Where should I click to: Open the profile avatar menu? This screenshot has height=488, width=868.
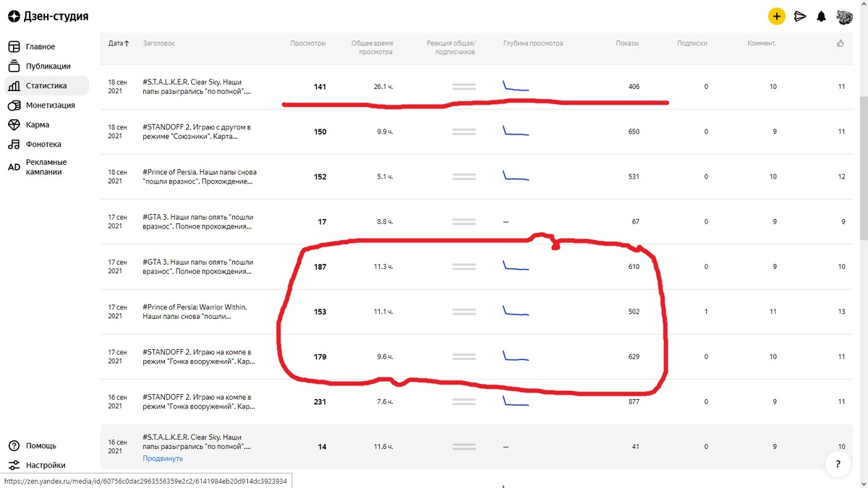coord(844,16)
